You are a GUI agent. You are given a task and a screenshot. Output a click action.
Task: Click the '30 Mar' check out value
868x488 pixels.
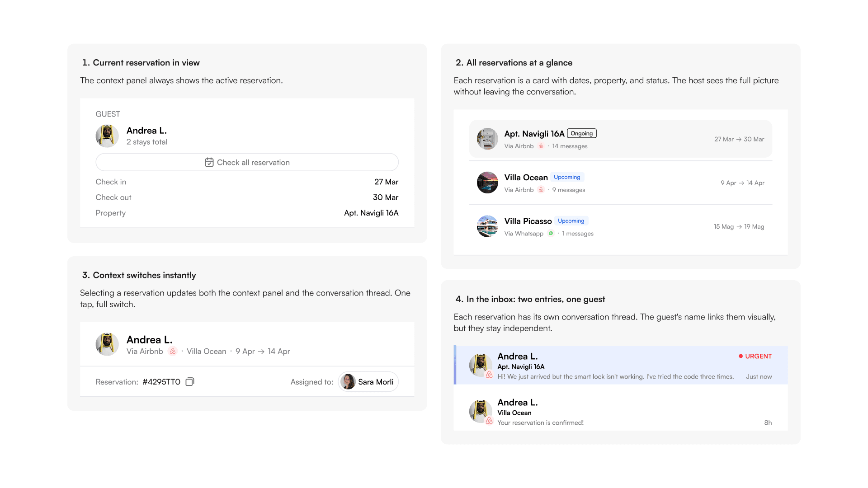[386, 197]
